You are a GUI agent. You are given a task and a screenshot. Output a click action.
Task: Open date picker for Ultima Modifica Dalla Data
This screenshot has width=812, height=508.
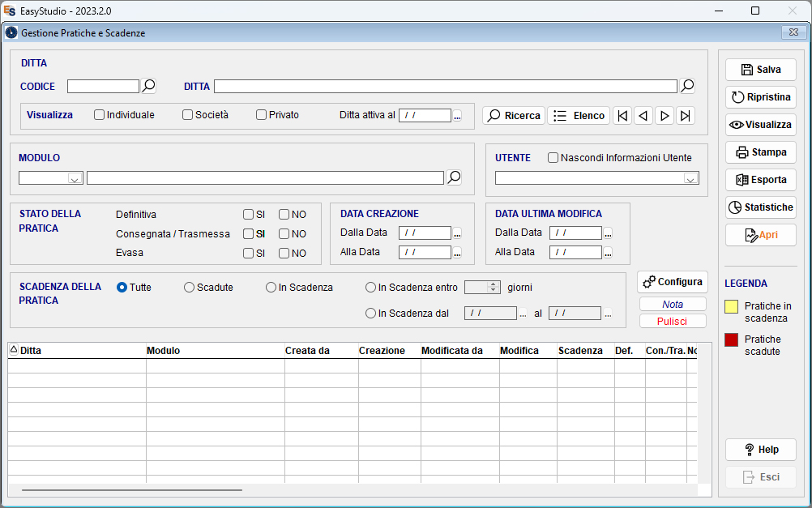[608, 233]
